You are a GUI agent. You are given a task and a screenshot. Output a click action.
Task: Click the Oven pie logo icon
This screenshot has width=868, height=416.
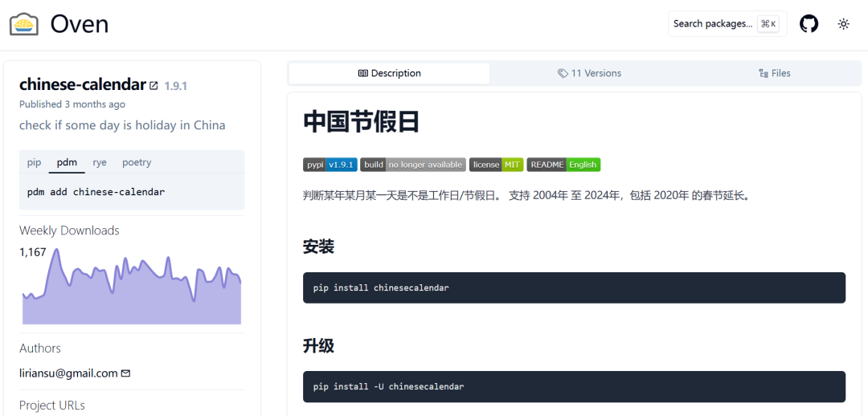click(x=24, y=24)
